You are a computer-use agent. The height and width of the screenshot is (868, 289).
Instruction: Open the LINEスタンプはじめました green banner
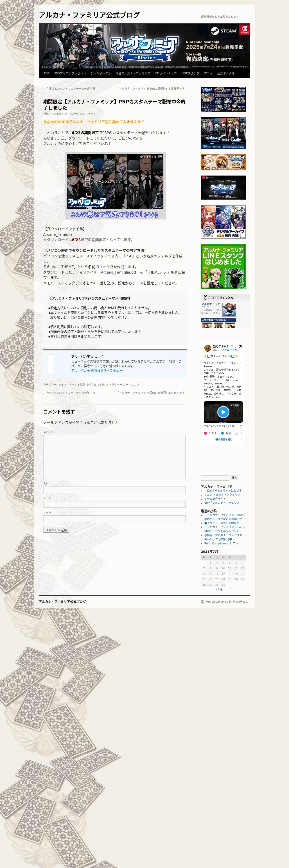223,267
